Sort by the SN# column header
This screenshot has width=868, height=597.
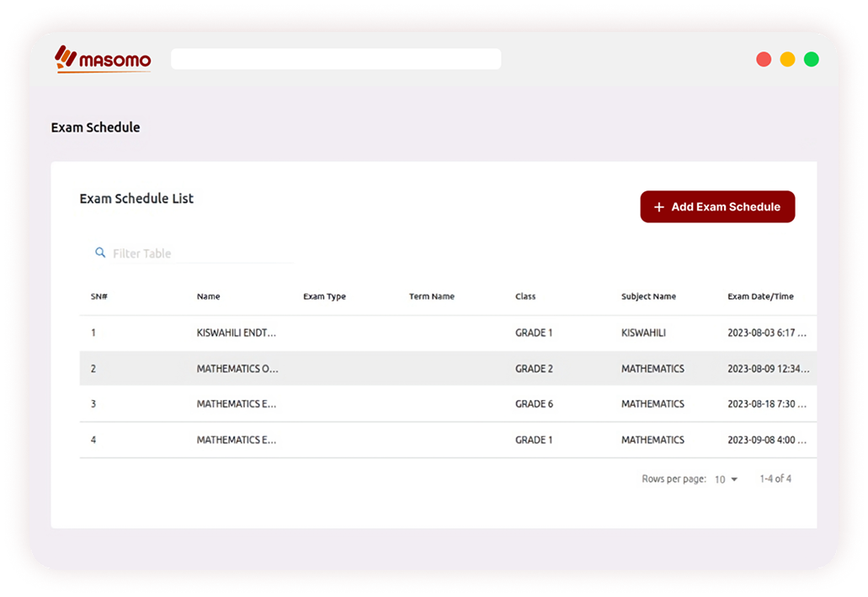coord(99,296)
